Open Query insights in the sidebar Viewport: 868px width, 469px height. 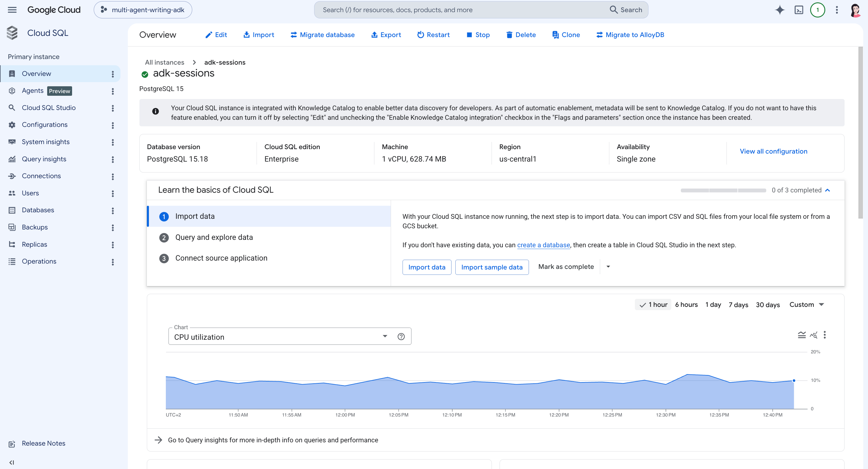44,159
